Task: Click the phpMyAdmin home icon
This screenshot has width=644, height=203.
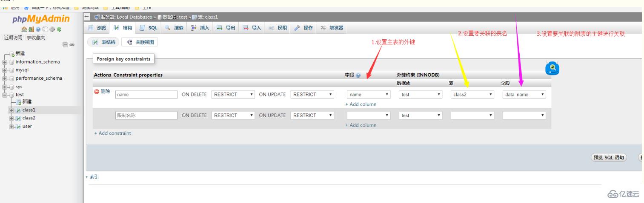Action: (x=25, y=29)
